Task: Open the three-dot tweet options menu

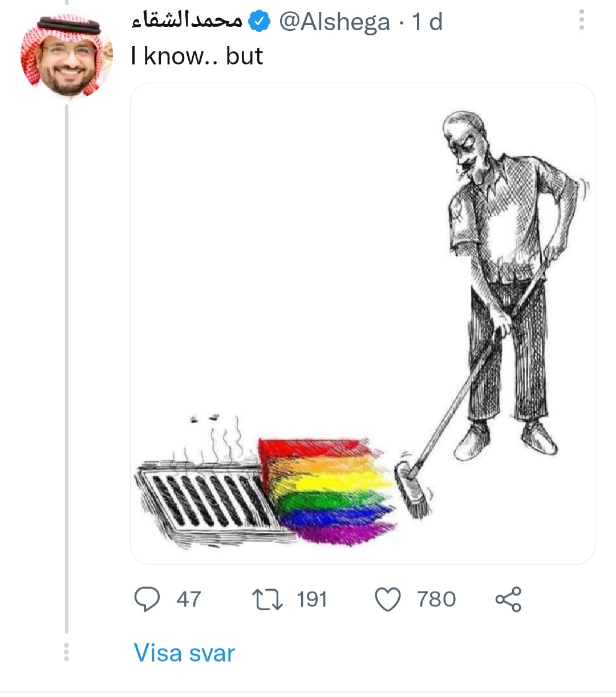Action: point(582,20)
